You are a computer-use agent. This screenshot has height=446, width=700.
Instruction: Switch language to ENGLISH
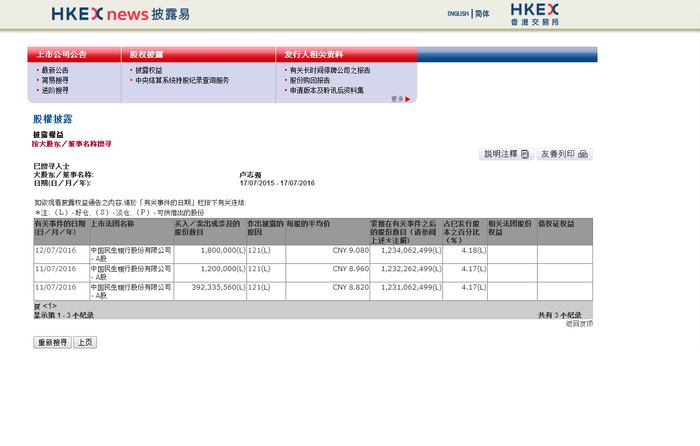[x=458, y=14]
